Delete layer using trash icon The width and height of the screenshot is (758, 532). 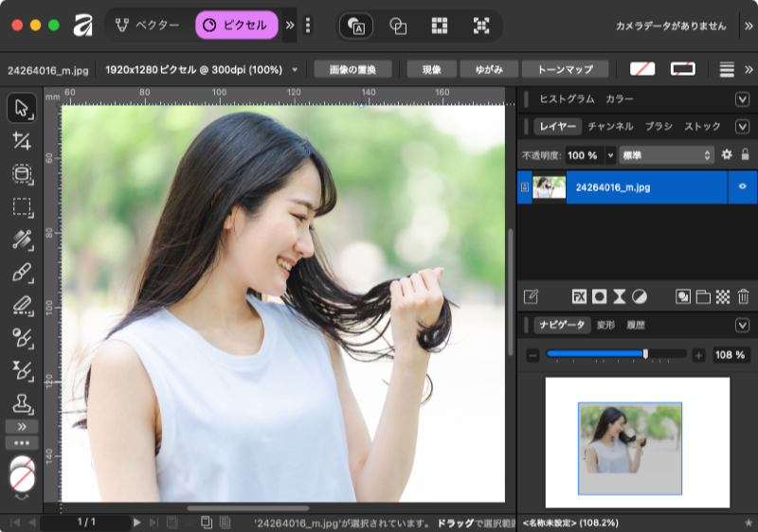(x=743, y=296)
